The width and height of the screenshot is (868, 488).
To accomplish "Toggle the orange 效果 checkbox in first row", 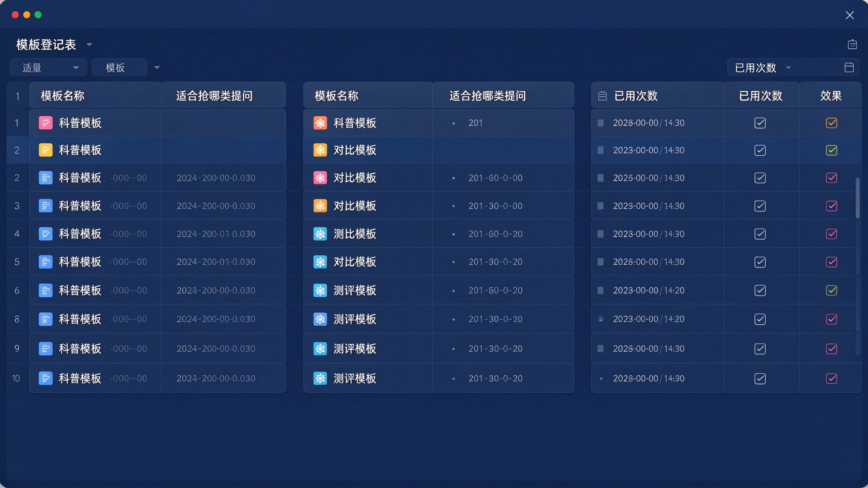I will 831,123.
